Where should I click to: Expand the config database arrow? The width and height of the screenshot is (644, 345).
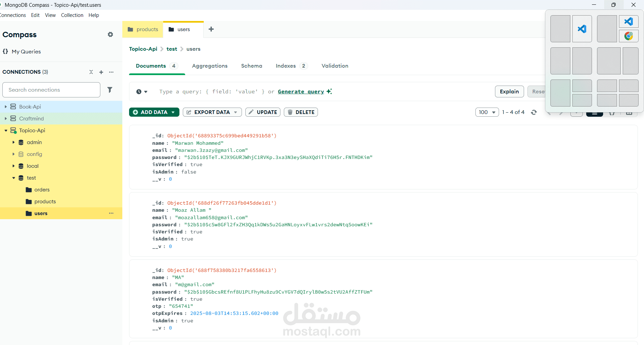(14, 154)
